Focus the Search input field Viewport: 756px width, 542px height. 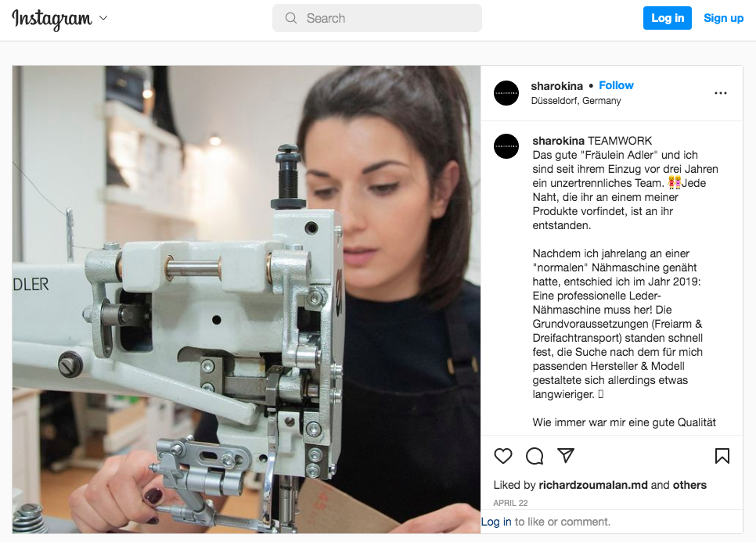377,18
